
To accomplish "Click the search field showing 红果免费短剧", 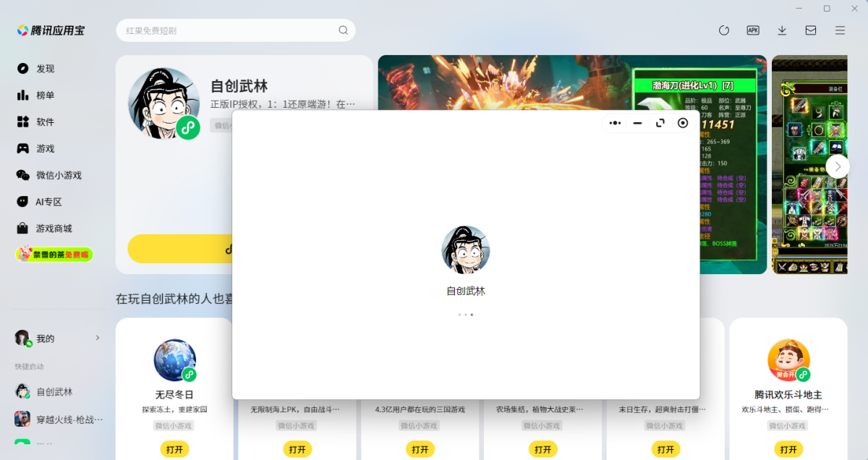I will (235, 30).
